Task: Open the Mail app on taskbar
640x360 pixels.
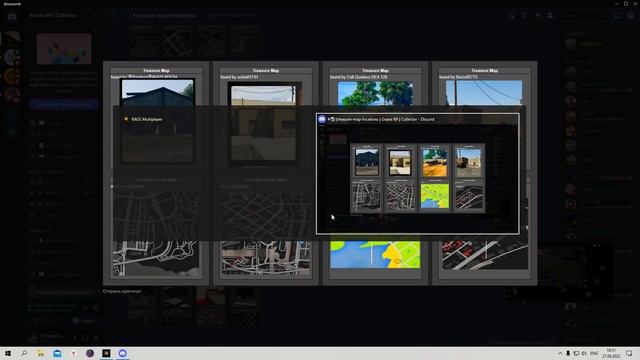Action: (x=57, y=353)
